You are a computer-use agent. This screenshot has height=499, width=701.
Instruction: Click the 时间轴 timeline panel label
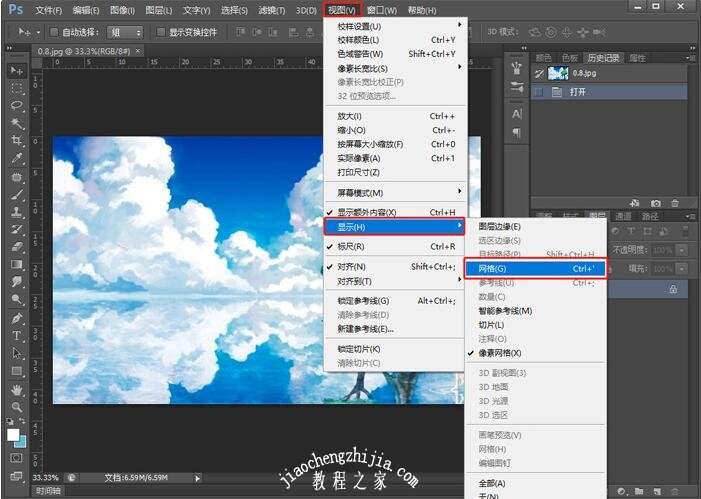click(48, 492)
